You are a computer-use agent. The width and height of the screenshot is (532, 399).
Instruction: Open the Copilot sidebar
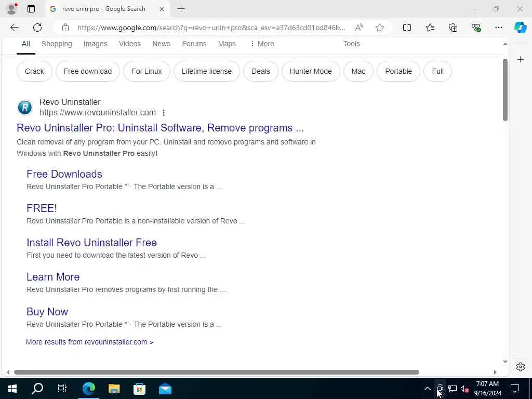[x=520, y=27]
